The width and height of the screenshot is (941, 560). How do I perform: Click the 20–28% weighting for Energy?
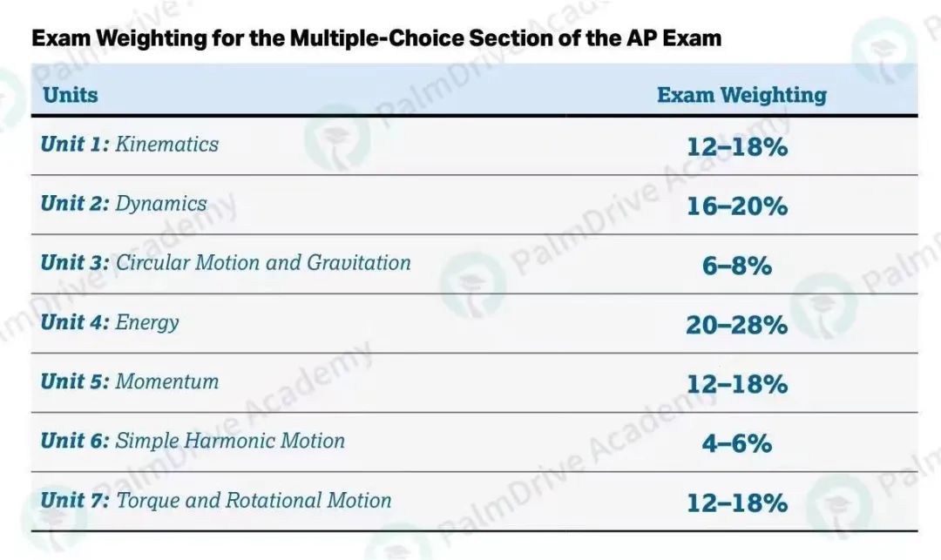[737, 324]
